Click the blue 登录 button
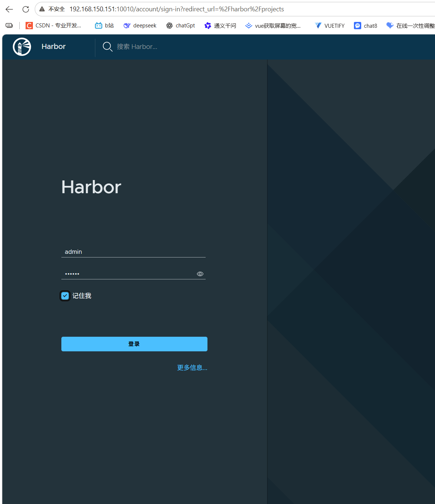435x504 pixels. coord(134,344)
